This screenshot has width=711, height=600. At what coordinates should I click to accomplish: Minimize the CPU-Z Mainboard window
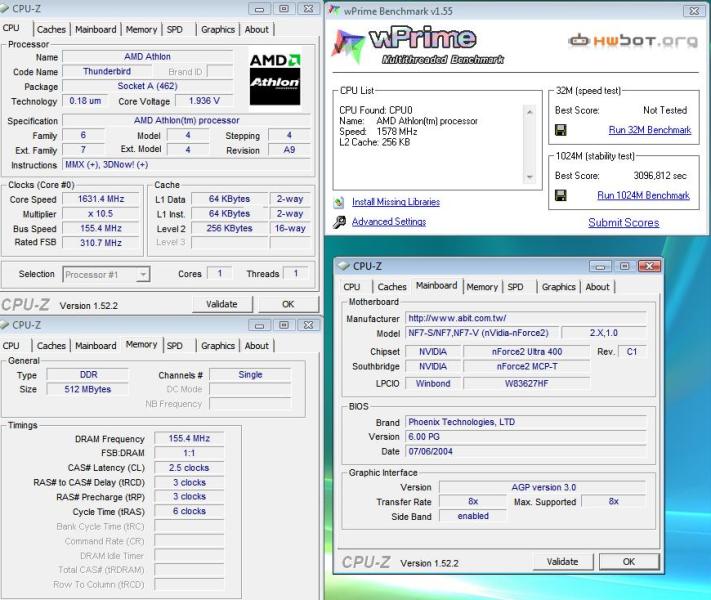click(600, 266)
